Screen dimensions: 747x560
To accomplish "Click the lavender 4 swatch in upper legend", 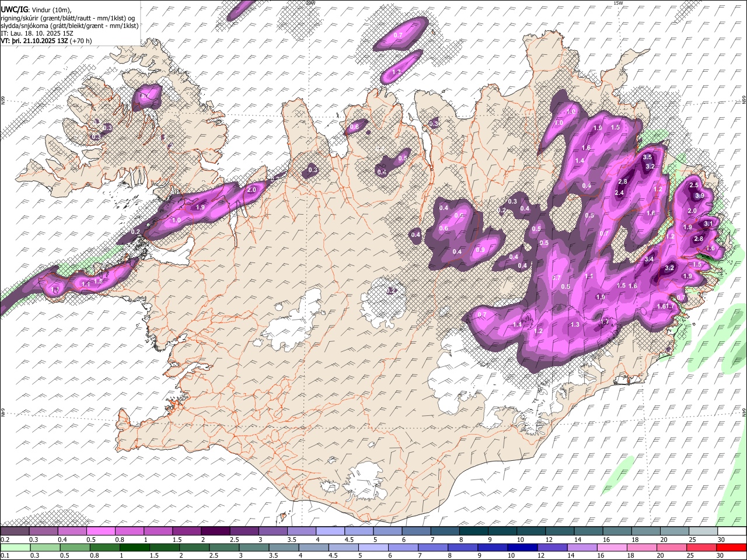I will click(330, 531).
